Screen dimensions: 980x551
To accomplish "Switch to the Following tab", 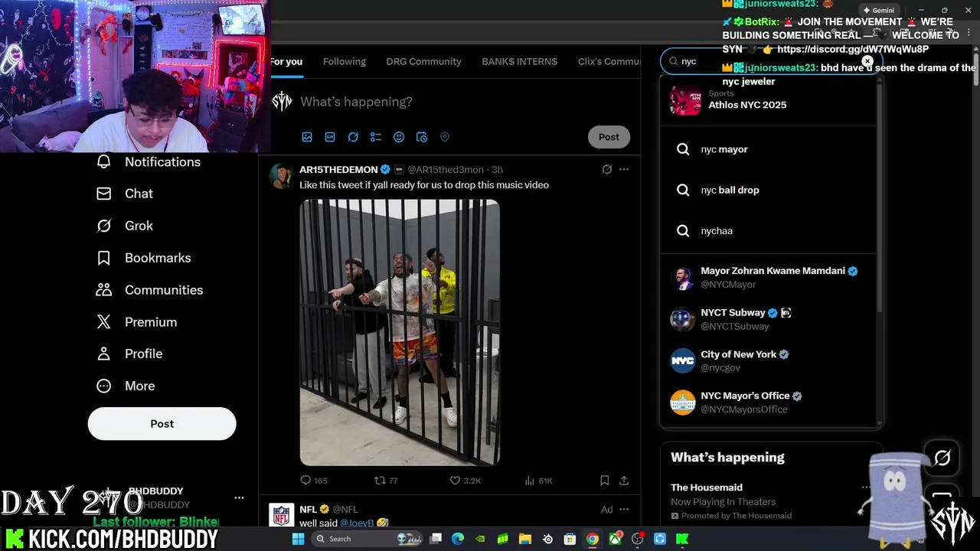I will click(345, 61).
